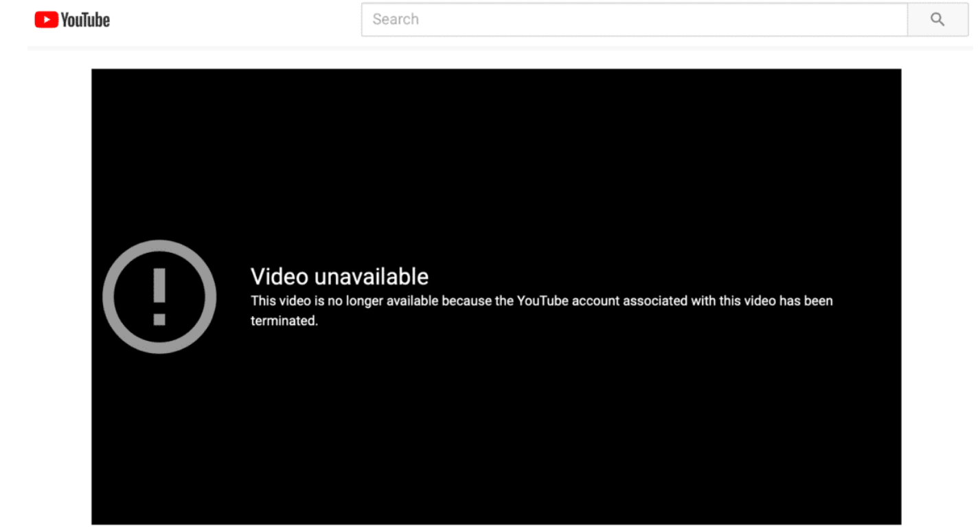This screenshot has height=527, width=980.
Task: Click the words "because the" in the error message
Action: (475, 301)
